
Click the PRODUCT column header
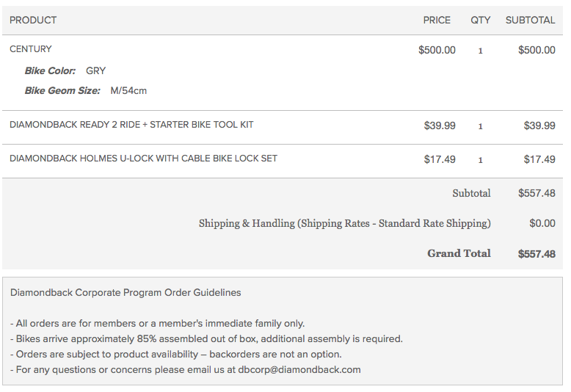pyautogui.click(x=33, y=20)
